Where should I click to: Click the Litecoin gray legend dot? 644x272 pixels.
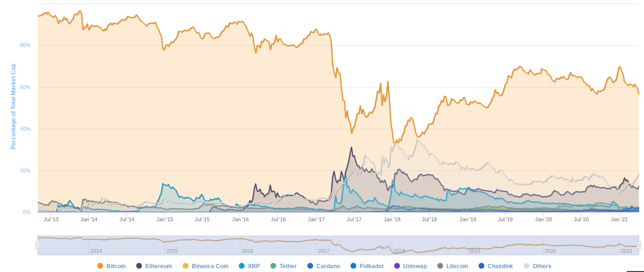pyautogui.click(x=440, y=266)
